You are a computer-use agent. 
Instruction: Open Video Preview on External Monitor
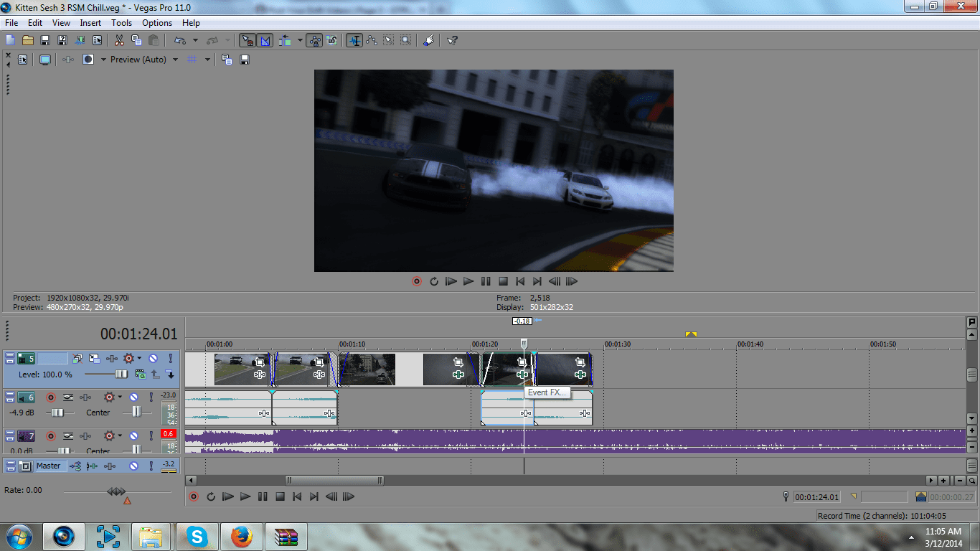click(x=45, y=60)
